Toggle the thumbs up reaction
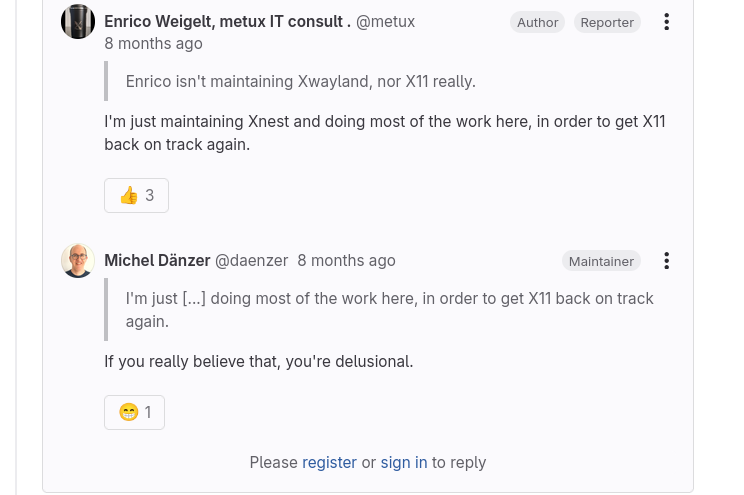This screenshot has width=744, height=495. click(x=136, y=196)
